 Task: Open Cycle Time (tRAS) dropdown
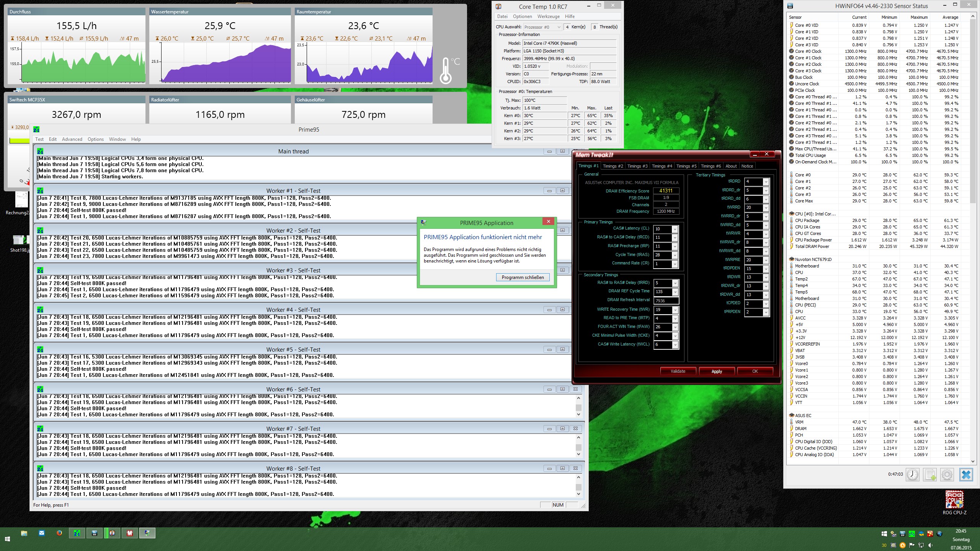675,255
